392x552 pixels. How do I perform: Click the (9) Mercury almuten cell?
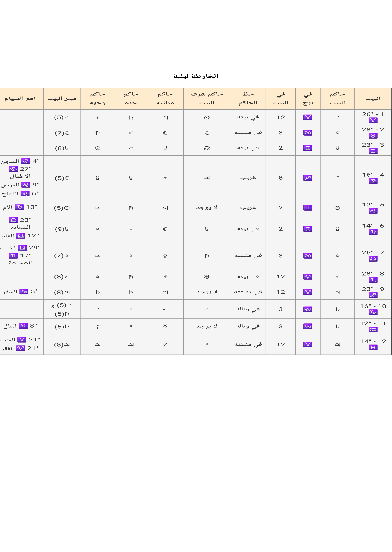pyautogui.click(x=62, y=229)
